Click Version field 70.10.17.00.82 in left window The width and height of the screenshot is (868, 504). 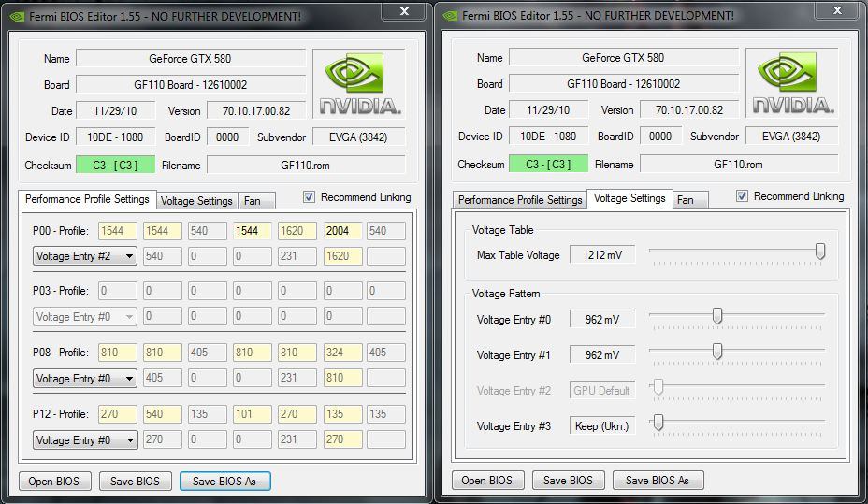pos(256,110)
